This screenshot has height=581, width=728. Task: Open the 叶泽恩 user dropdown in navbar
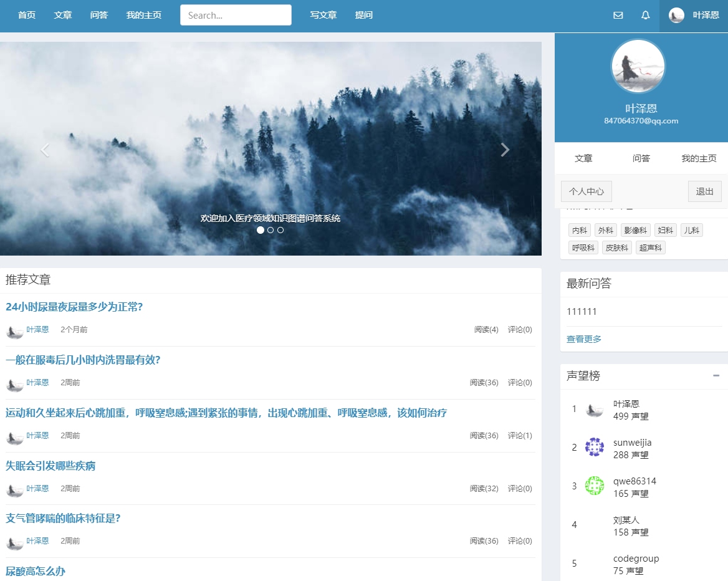(694, 16)
